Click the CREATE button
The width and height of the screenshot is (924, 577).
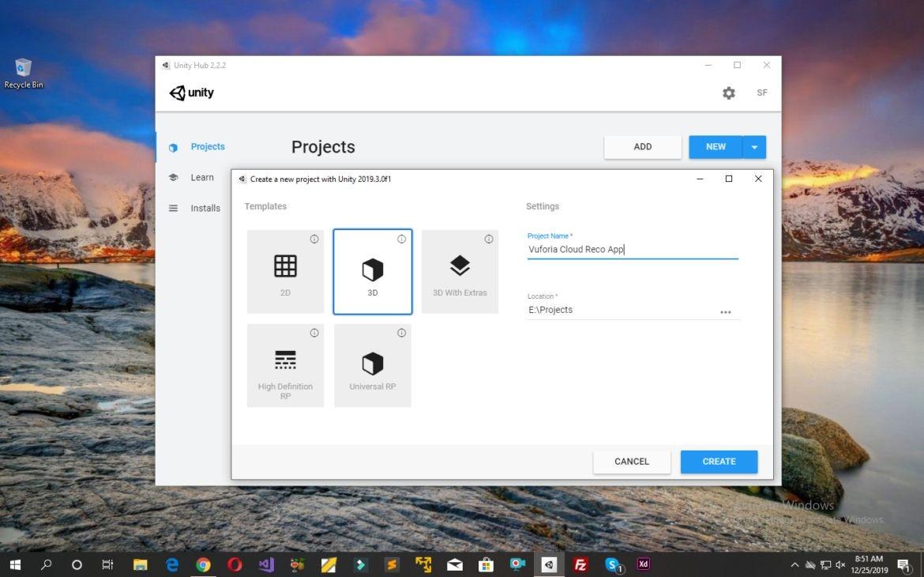coord(719,462)
